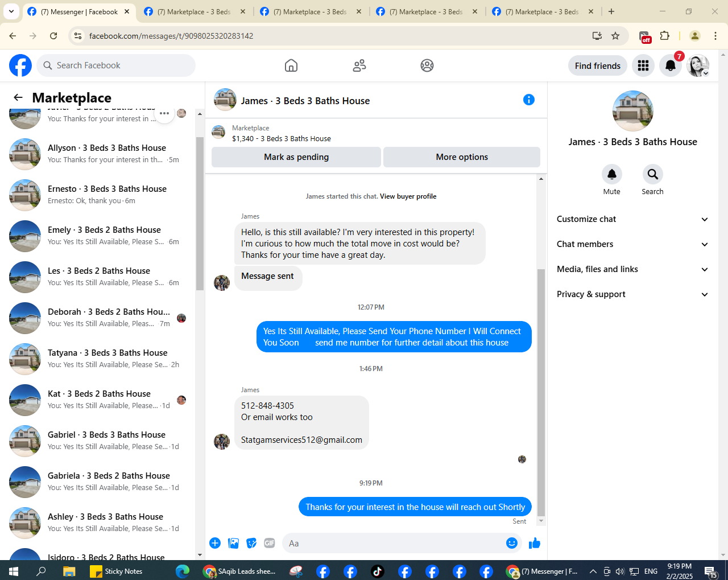This screenshot has width=728, height=580.
Task: Open chat with Gabriela
Action: click(x=98, y=482)
